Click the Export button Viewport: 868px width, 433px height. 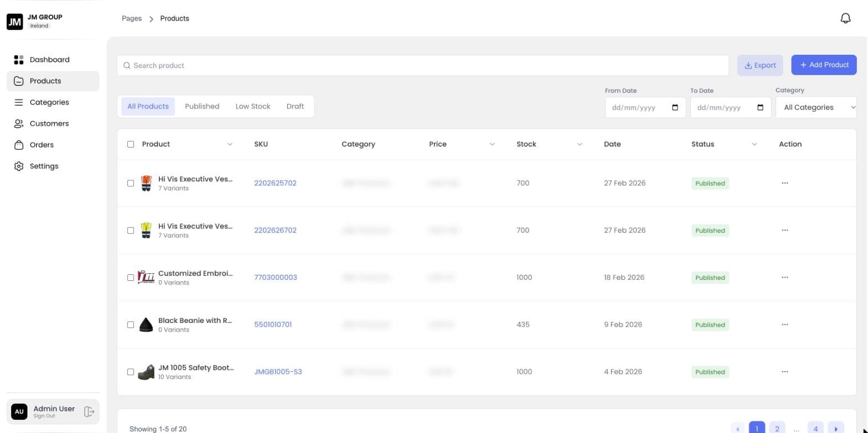pyautogui.click(x=760, y=65)
